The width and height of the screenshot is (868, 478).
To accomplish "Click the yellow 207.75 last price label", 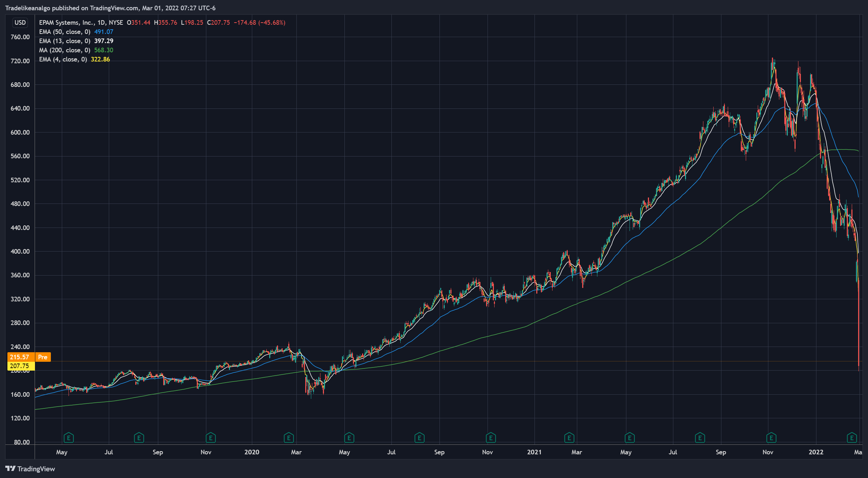I will pyautogui.click(x=21, y=366).
